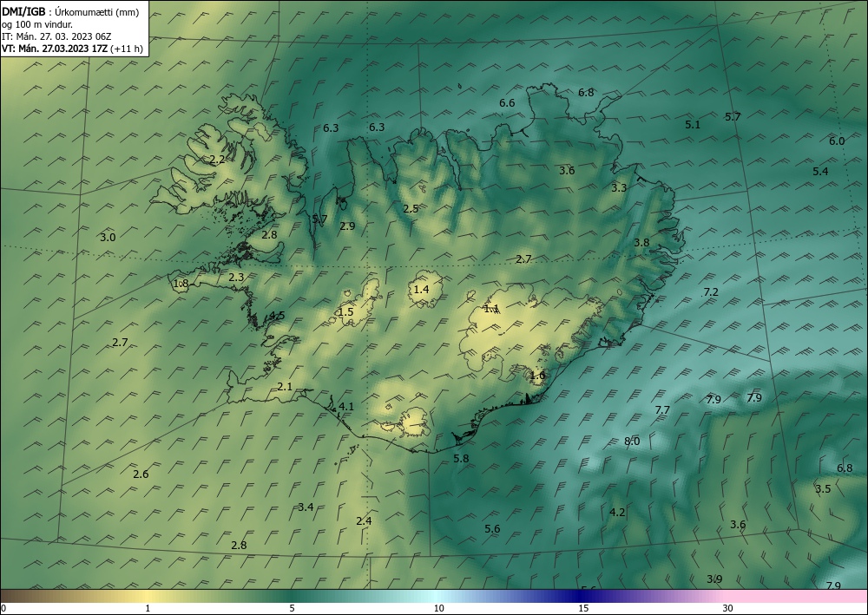Click the 3.8 value label
Screen dimensions: 868x615
point(641,242)
